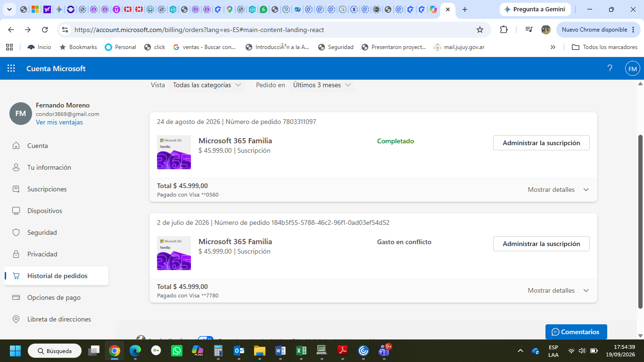This screenshot has height=362, width=644.
Task: Open the 'ventas - Buscar con...' bookmark
Action: [205, 47]
